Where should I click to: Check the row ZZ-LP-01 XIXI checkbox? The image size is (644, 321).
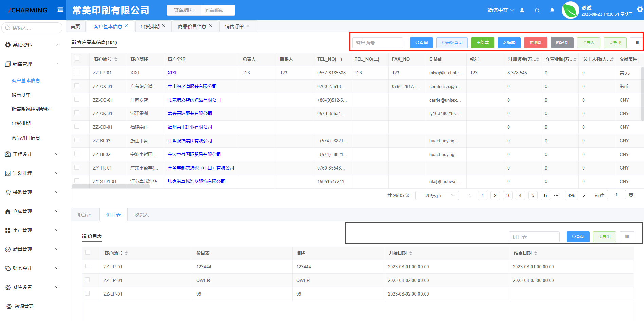(x=77, y=72)
